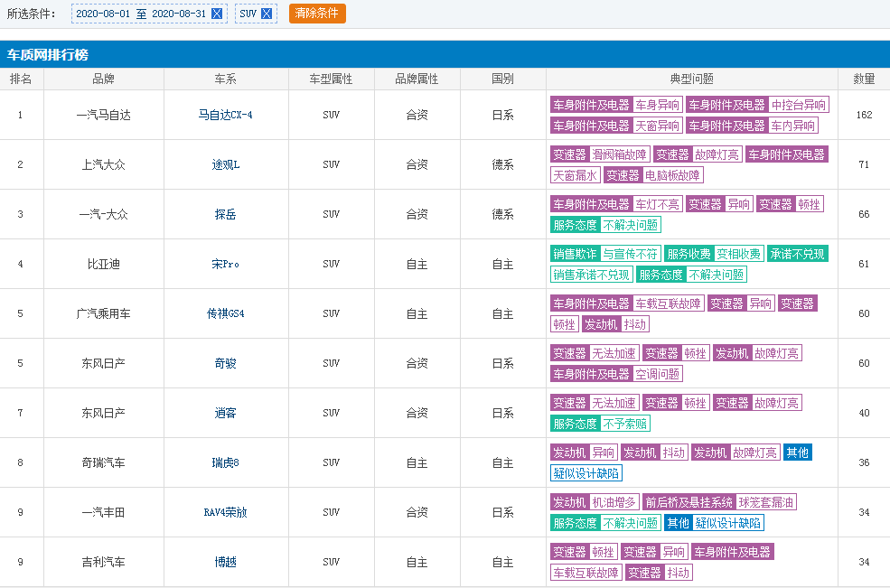Click the 机油增多 issue tag
The image size is (890, 588).
tap(614, 502)
